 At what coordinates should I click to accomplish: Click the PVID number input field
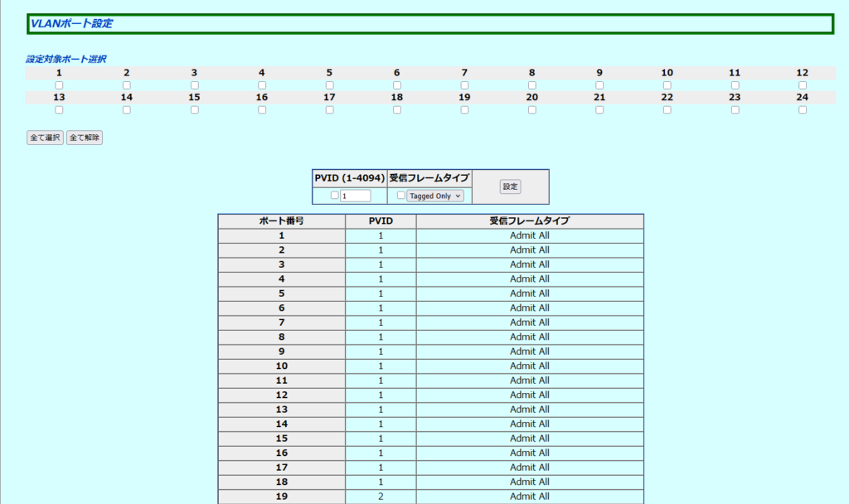[356, 196]
